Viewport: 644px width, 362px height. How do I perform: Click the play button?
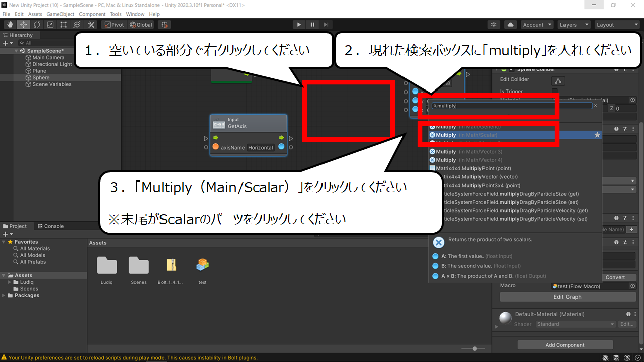[299, 24]
